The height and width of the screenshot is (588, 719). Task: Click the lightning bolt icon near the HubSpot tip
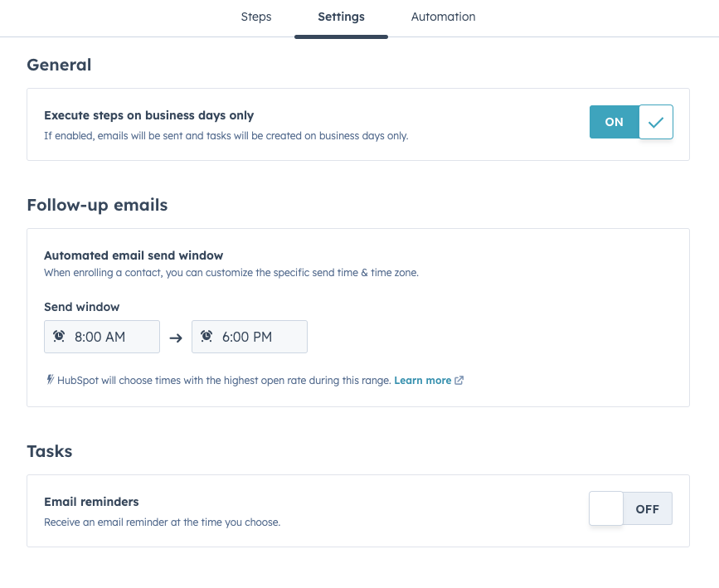[x=49, y=379]
